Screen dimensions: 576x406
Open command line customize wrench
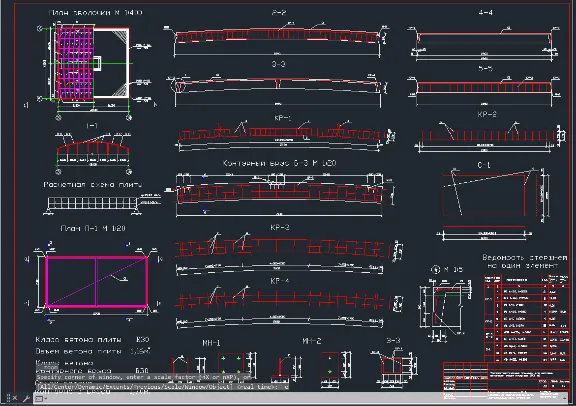pos(26,398)
